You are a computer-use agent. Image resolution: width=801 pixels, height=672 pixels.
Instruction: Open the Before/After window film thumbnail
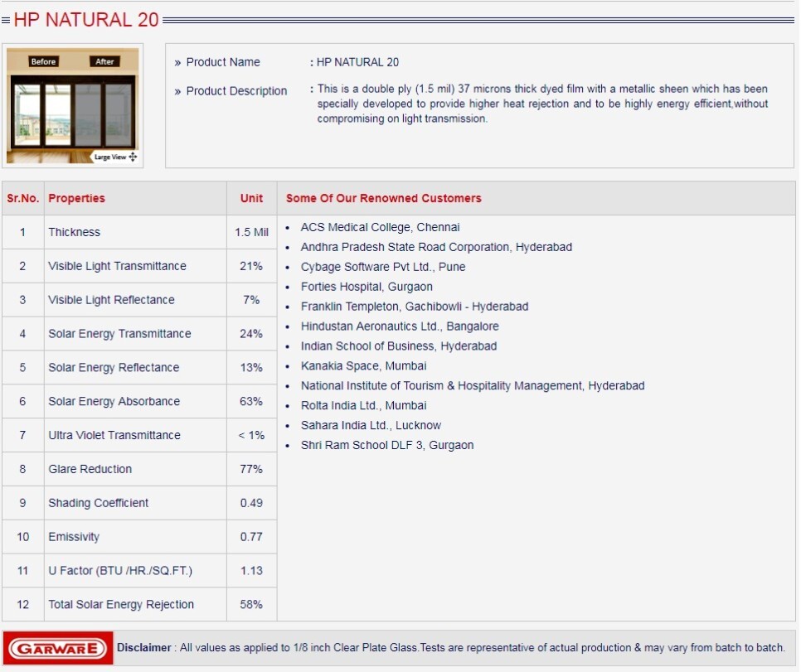click(x=72, y=106)
